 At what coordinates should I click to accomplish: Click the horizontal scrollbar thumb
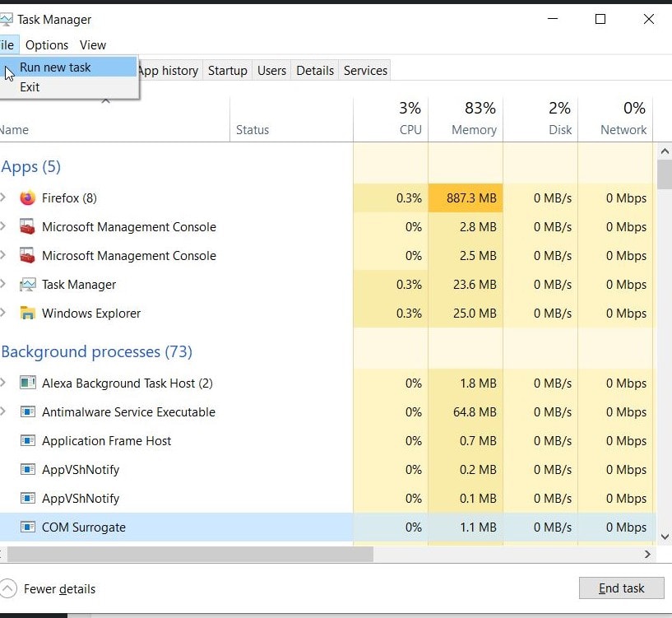click(x=190, y=554)
